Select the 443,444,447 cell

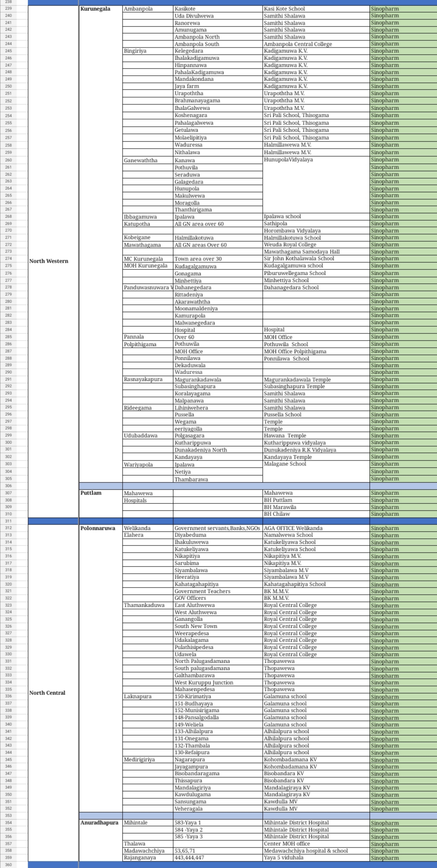(x=218, y=858)
